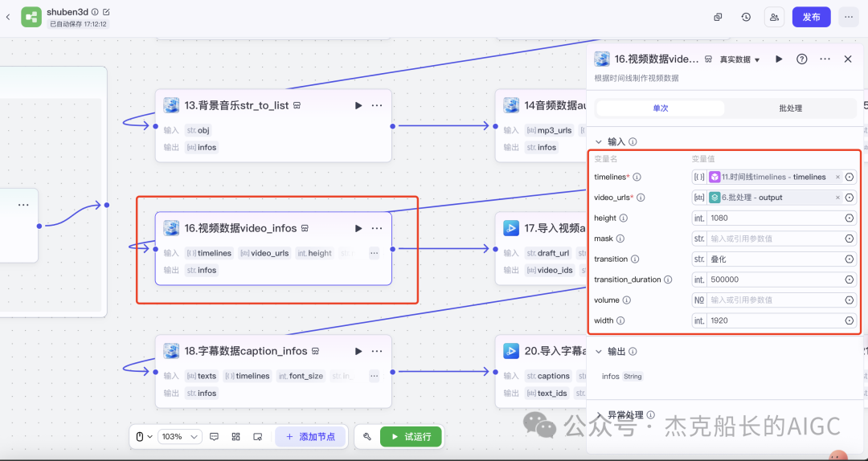Image resolution: width=868 pixels, height=461 pixels.
Task: Open the collaborators icon button
Action: [x=775, y=17]
